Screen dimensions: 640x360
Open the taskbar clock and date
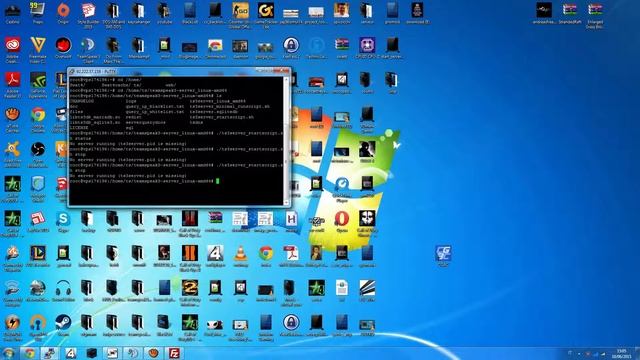pyautogui.click(x=622, y=353)
